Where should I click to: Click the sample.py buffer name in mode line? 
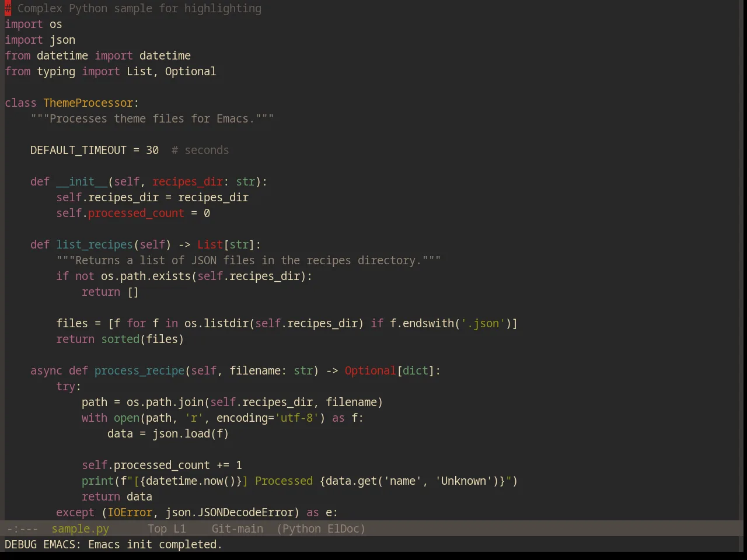80,528
